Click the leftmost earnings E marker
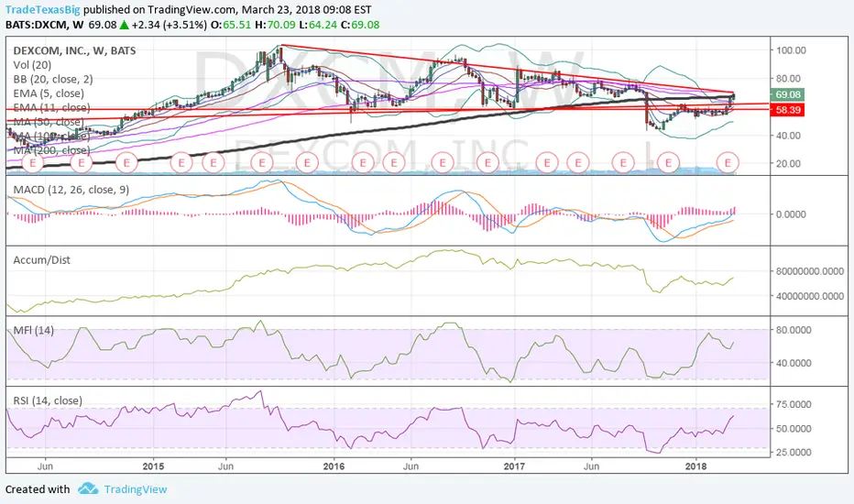Screen dimensions: 854x504 click(x=33, y=162)
